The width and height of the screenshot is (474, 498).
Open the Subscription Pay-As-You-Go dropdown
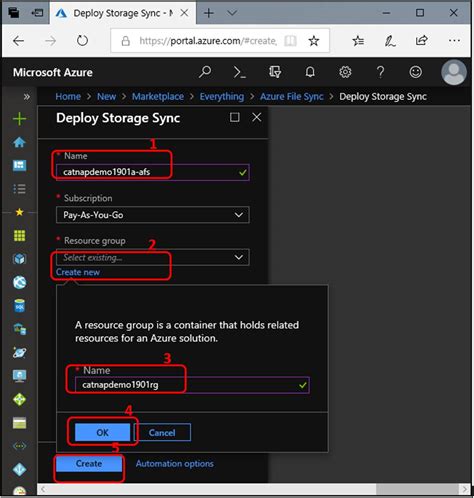[x=153, y=215]
